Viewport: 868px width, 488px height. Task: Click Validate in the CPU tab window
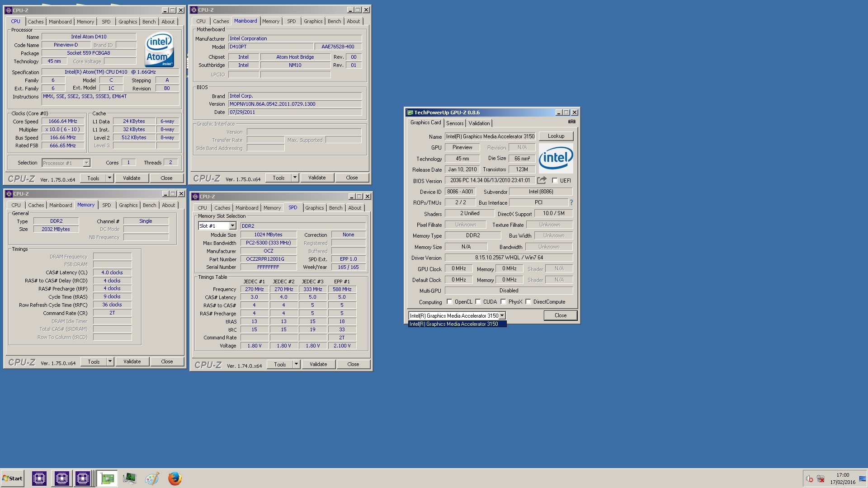tap(132, 178)
